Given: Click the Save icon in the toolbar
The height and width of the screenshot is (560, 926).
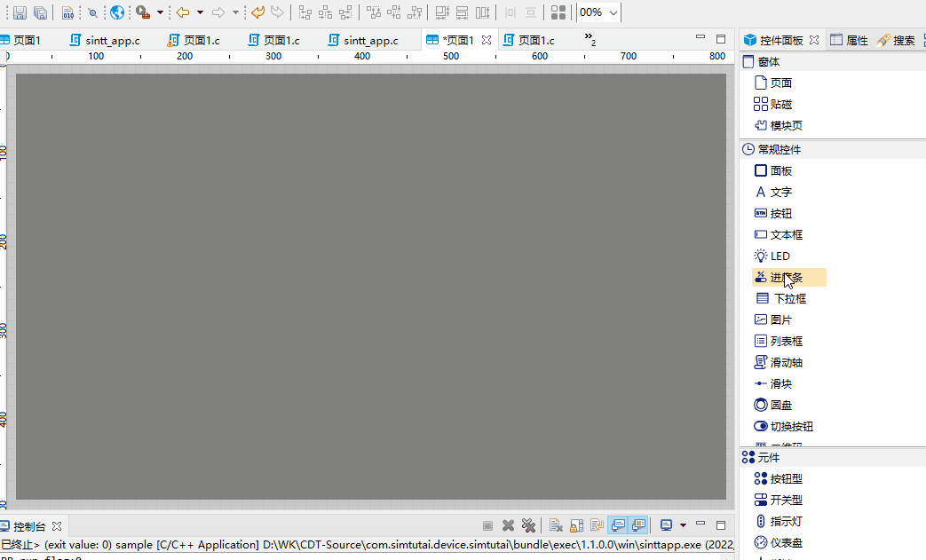Looking at the screenshot, I should tap(19, 12).
